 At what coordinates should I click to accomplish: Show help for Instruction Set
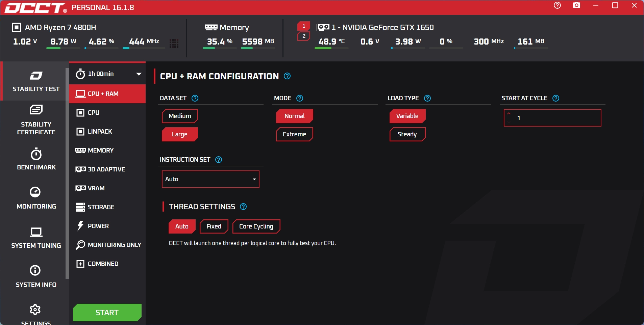click(x=219, y=160)
